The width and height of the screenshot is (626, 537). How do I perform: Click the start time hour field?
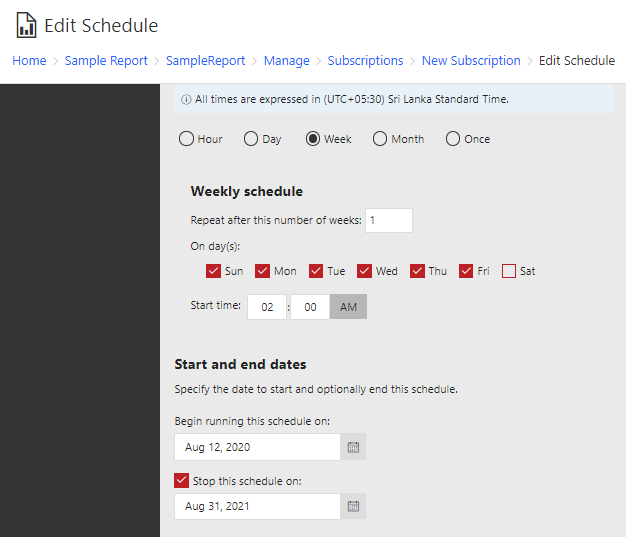(267, 307)
